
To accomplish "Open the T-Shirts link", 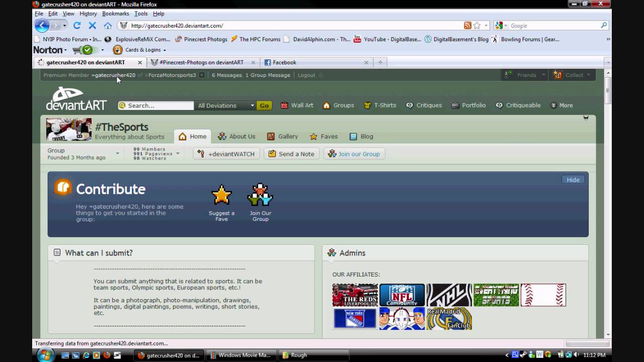I will [379, 105].
